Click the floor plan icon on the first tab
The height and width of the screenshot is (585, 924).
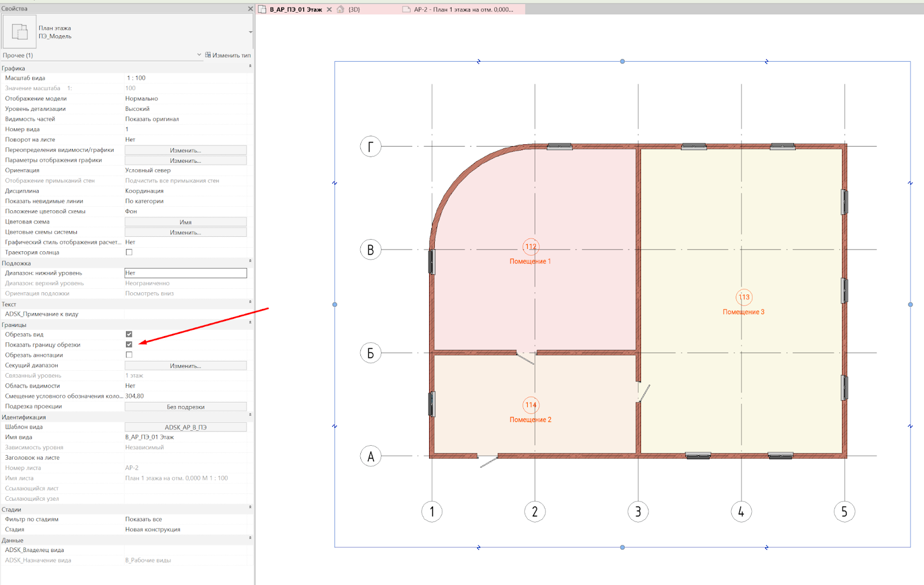click(x=262, y=10)
